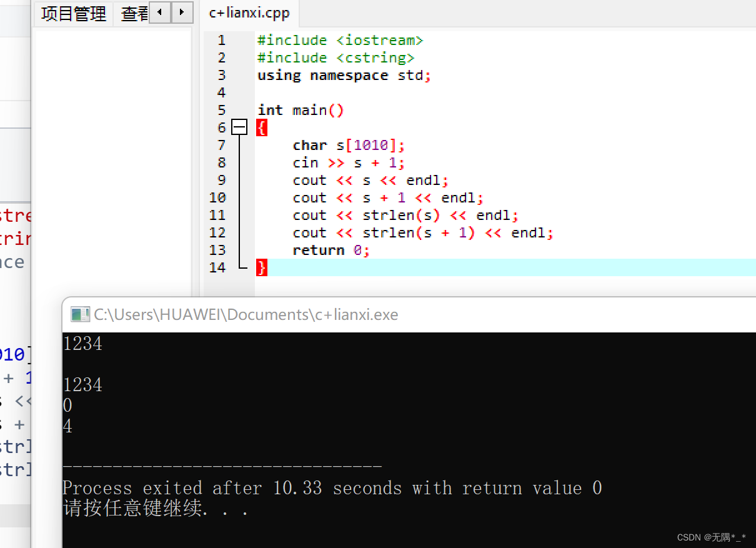
Task: Click the console window application icon
Action: 80,314
